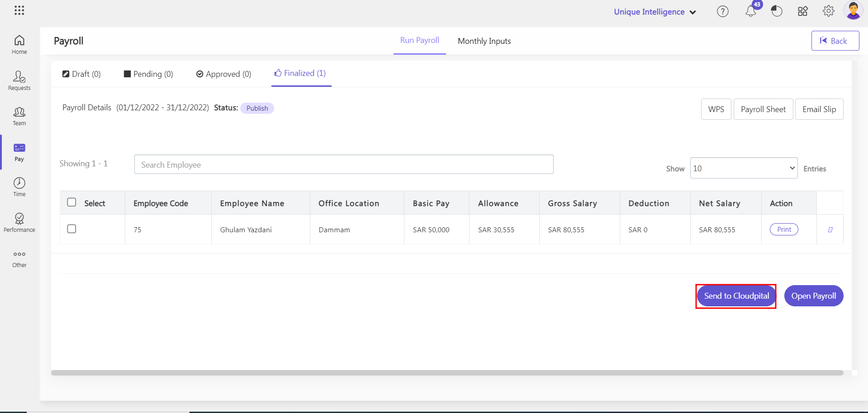Open Time in sidebar
This screenshot has height=413, width=868.
coord(19,187)
